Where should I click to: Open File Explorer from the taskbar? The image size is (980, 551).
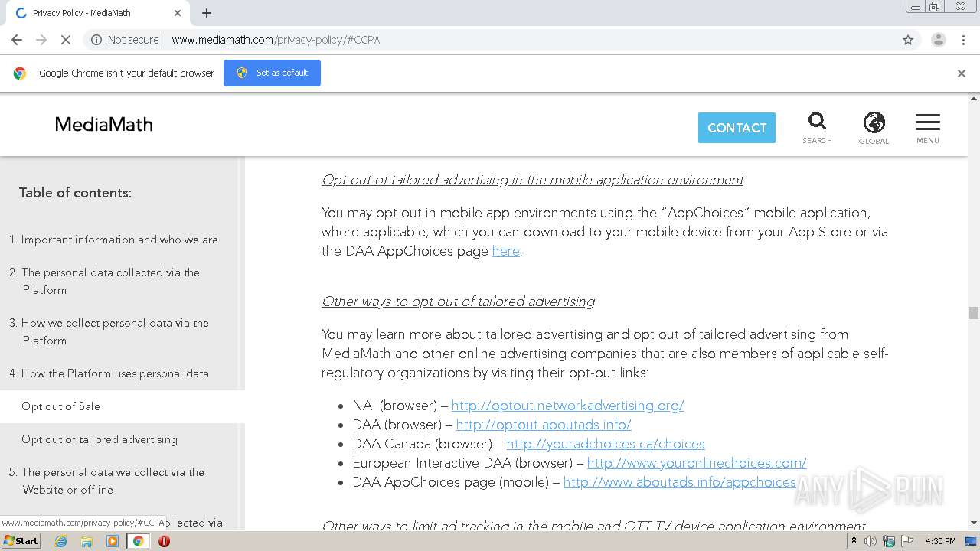87,541
